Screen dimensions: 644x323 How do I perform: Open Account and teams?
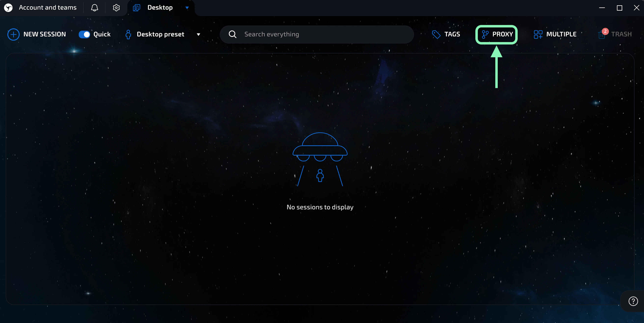(x=47, y=8)
